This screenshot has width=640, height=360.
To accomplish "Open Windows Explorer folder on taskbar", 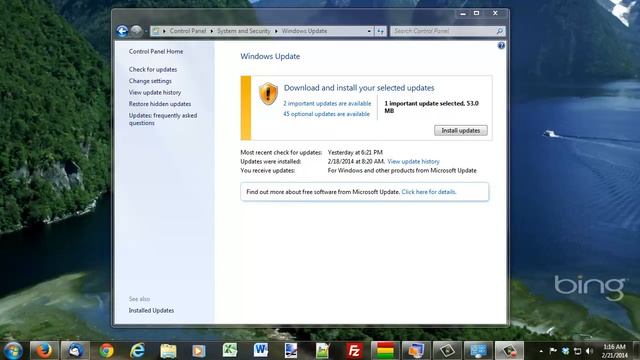I will [168, 351].
